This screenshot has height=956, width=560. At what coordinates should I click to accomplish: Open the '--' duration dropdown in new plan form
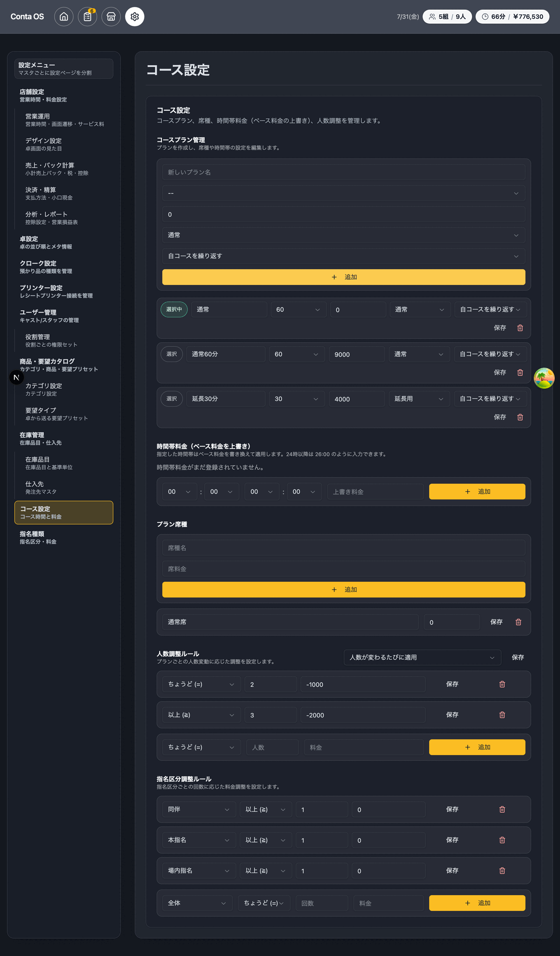point(344,193)
